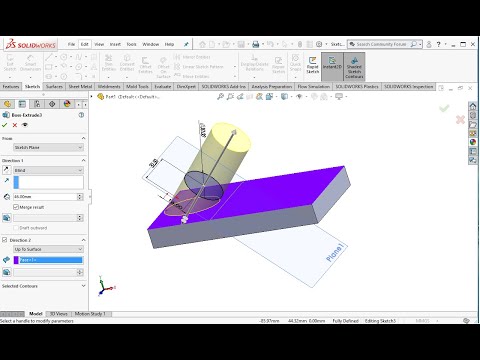Switch to the Features tab
Viewport: 480px width, 360px height.
pyautogui.click(x=11, y=87)
